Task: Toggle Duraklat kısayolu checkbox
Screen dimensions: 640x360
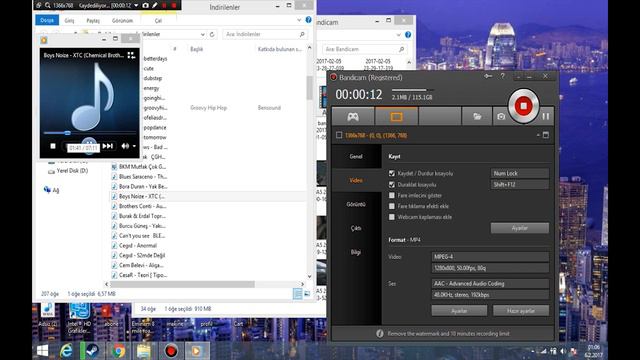Action: coord(392,184)
